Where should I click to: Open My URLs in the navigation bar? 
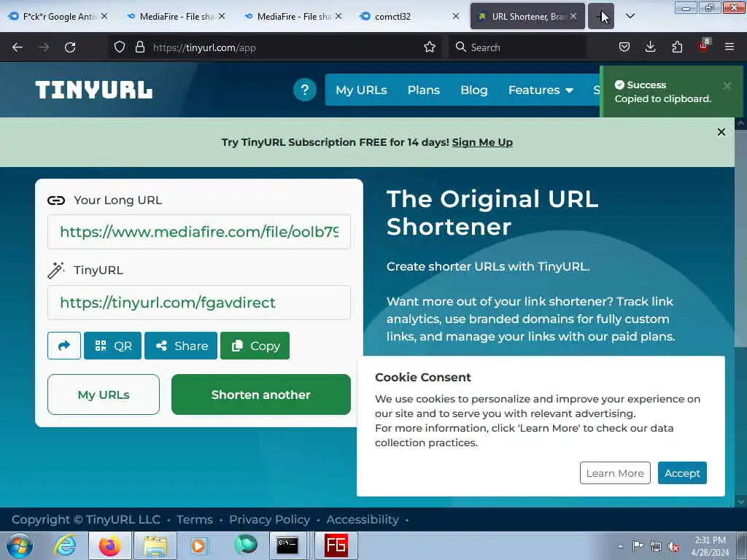[361, 90]
